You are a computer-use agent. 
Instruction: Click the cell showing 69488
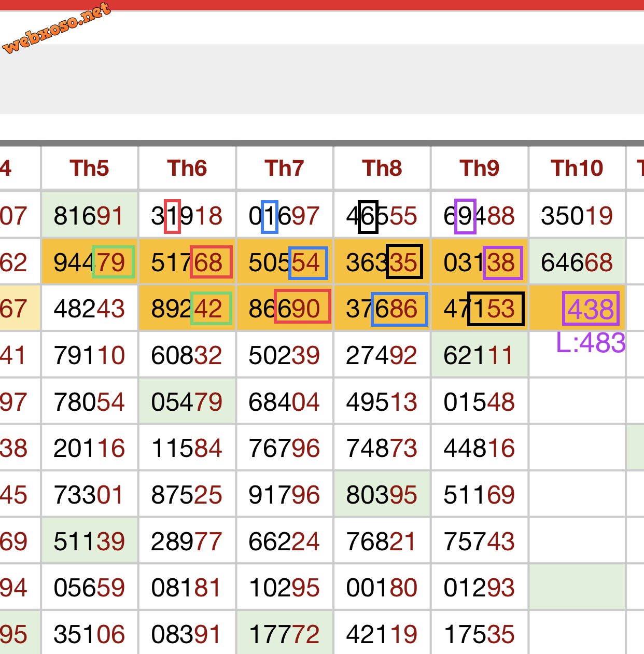click(x=480, y=215)
